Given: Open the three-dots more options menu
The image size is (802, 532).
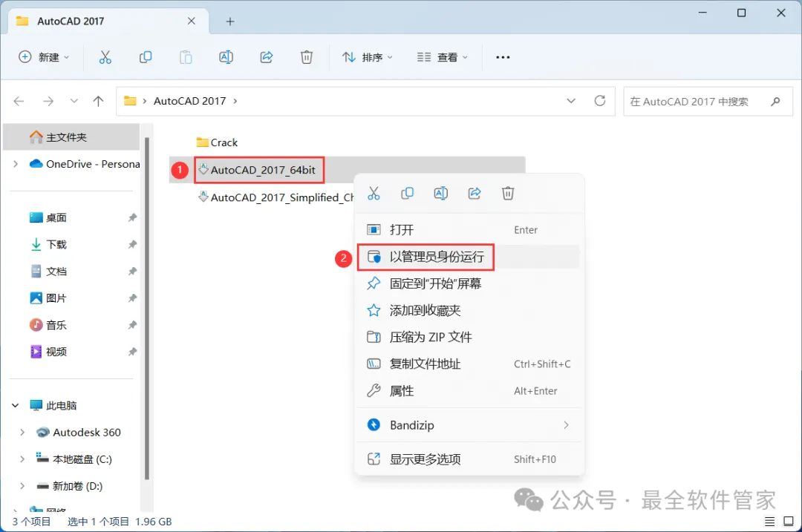Looking at the screenshot, I should coord(503,57).
